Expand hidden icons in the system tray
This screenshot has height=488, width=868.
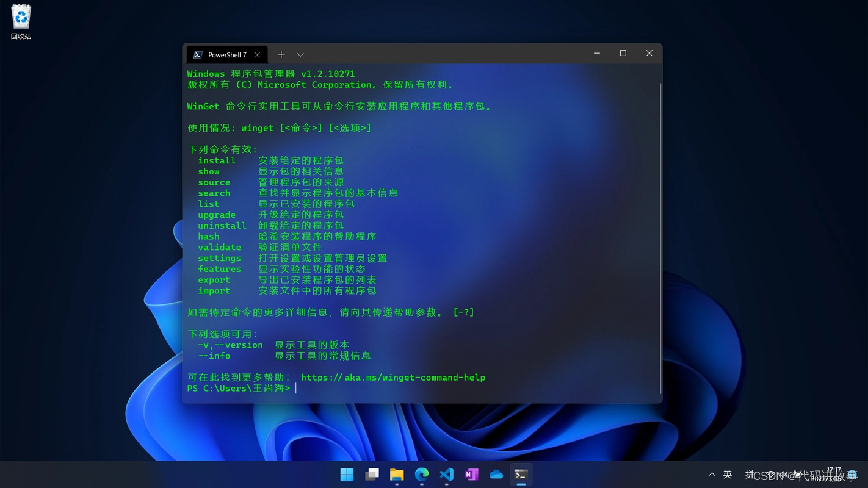(x=712, y=474)
